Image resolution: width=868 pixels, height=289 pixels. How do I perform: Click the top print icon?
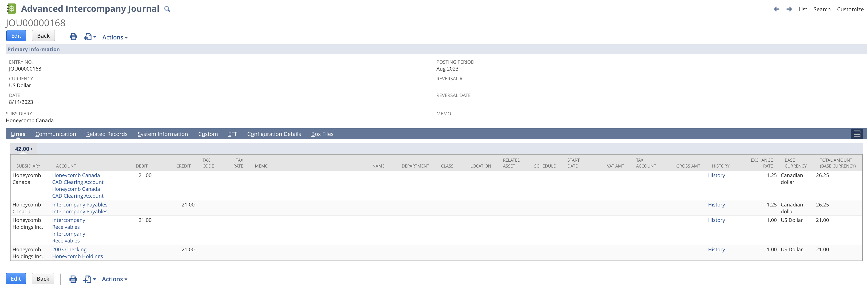click(x=73, y=37)
